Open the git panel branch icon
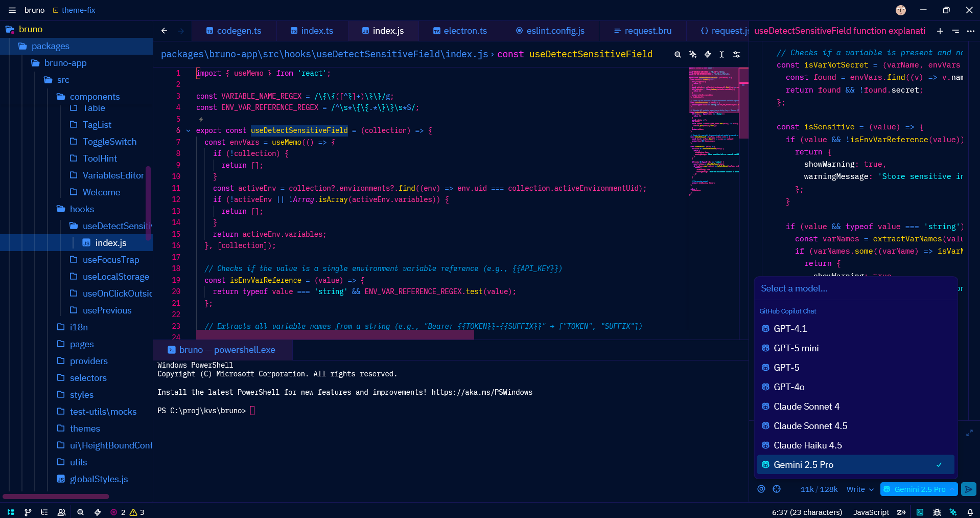Viewport: 980px width, 518px height. click(28, 512)
